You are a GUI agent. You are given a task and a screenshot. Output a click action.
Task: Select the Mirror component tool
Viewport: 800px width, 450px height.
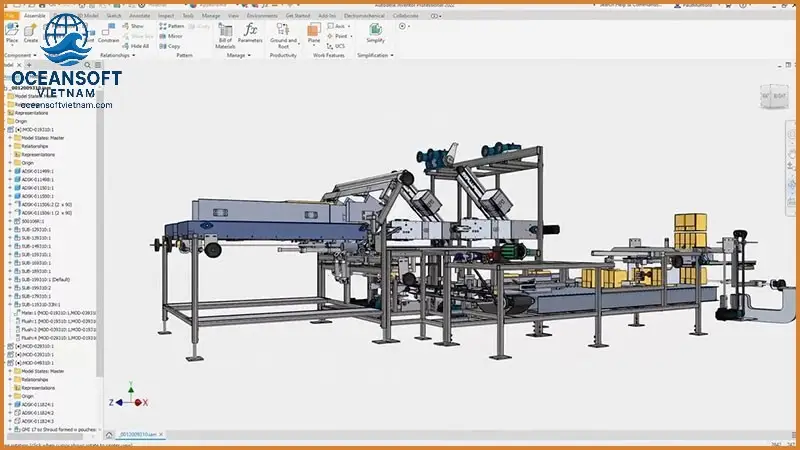pos(170,36)
